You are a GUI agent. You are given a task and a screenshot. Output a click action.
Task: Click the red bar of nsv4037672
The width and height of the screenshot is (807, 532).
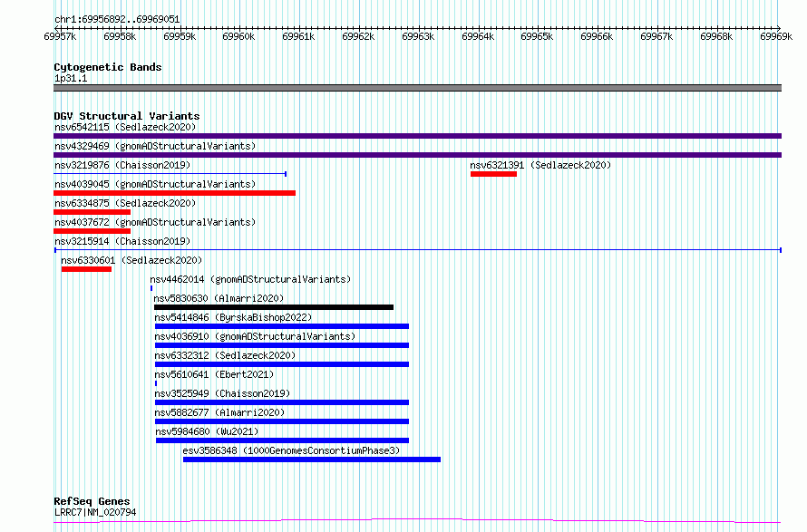click(x=92, y=231)
